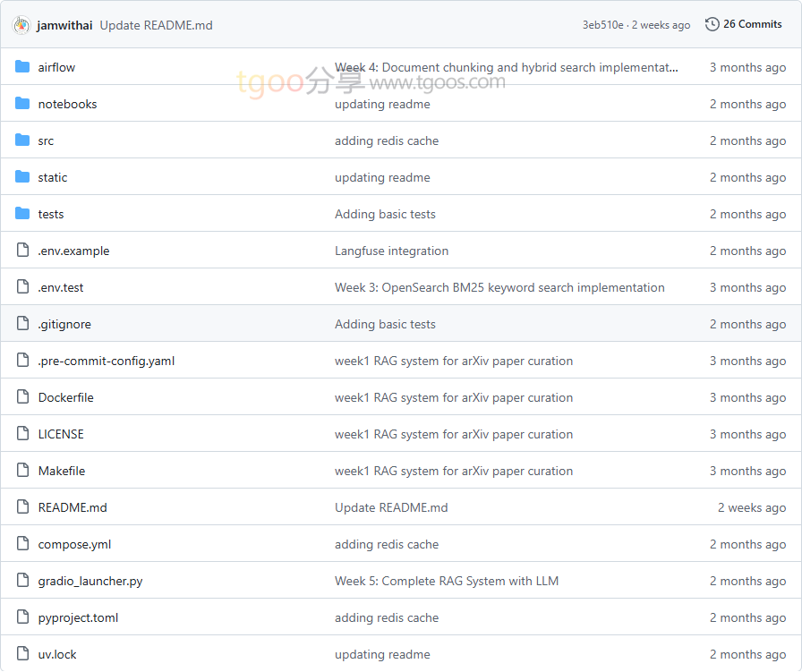Image resolution: width=802 pixels, height=672 pixels.
Task: Open the gradio_launcher.py file
Action: [90, 581]
